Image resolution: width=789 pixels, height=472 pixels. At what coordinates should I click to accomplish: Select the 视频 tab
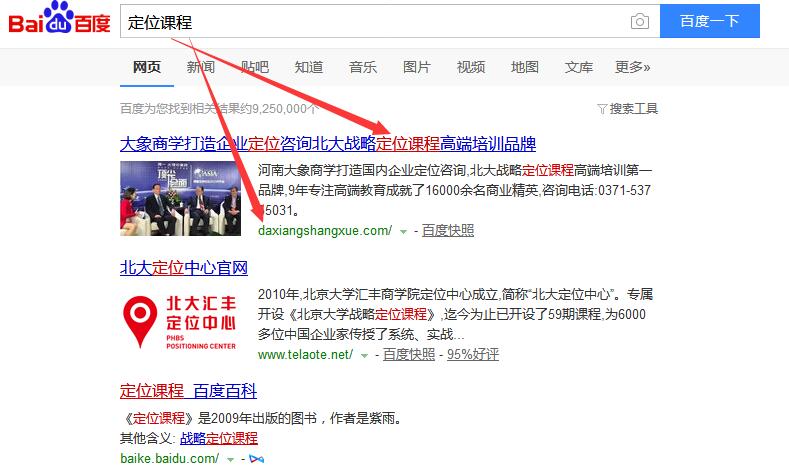[x=470, y=67]
